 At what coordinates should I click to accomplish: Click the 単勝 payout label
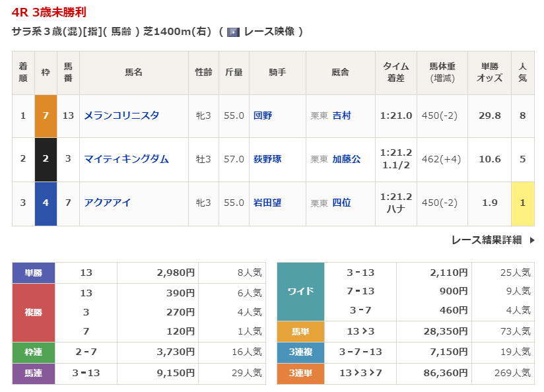[34, 273]
